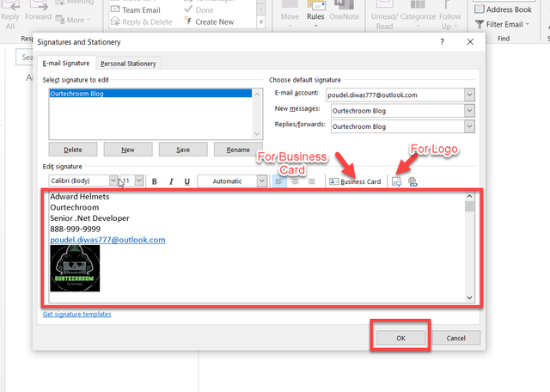Switch to the E-mail Signature tab

pyautogui.click(x=66, y=63)
